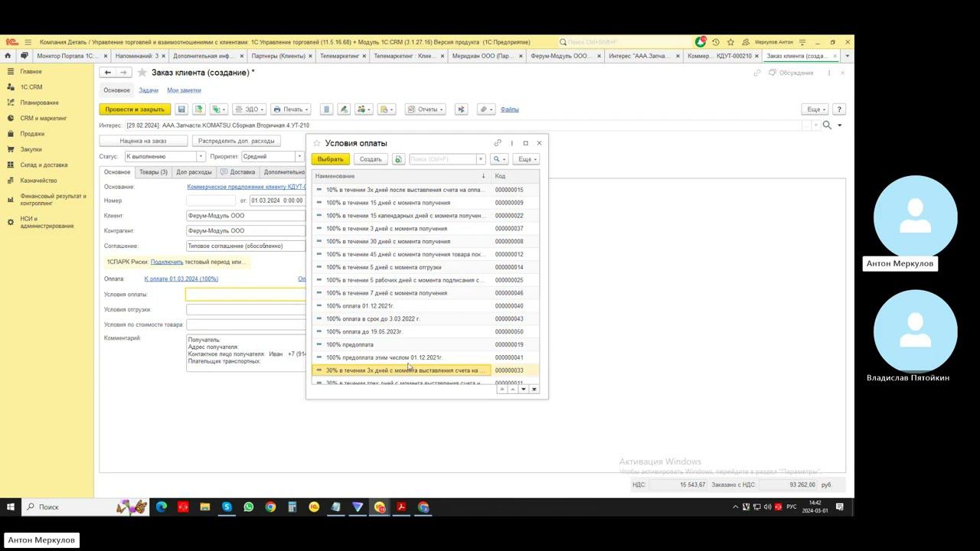Expand the ЭДО dropdown menu
980x551 pixels.
(x=249, y=109)
